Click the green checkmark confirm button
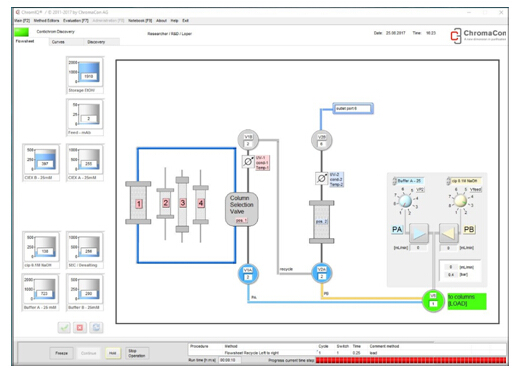 coord(64,328)
